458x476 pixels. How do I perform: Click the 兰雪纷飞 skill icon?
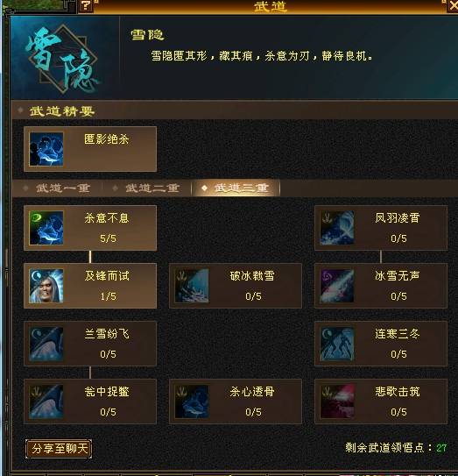click(x=46, y=344)
